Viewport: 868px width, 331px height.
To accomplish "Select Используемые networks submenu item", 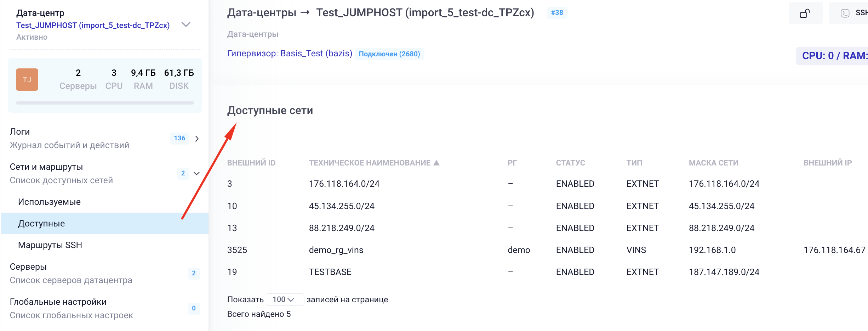I will (49, 202).
